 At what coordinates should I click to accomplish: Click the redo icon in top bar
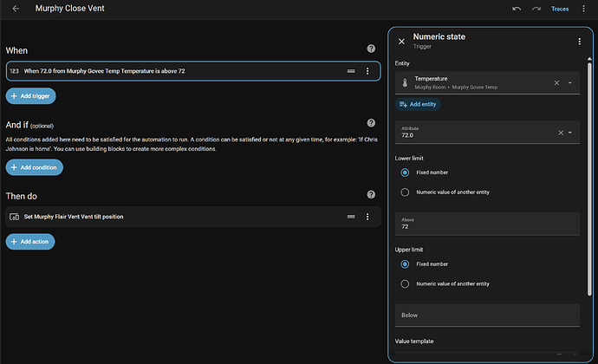point(537,9)
